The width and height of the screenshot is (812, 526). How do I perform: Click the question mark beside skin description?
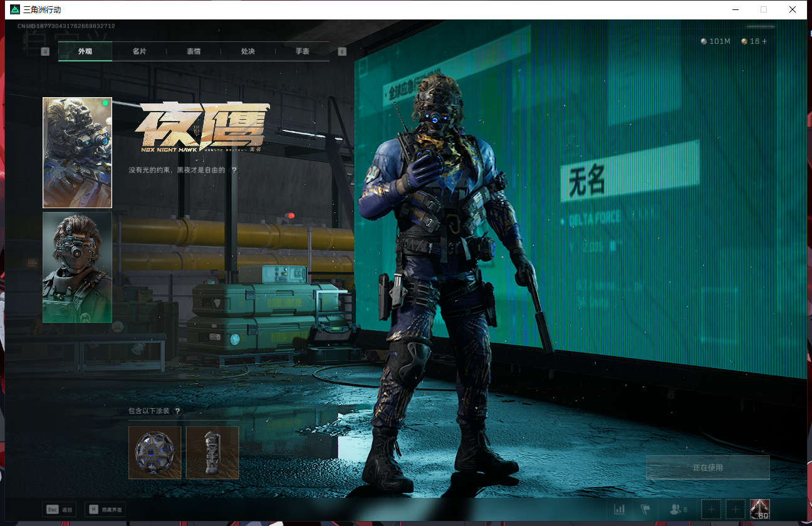(234, 170)
